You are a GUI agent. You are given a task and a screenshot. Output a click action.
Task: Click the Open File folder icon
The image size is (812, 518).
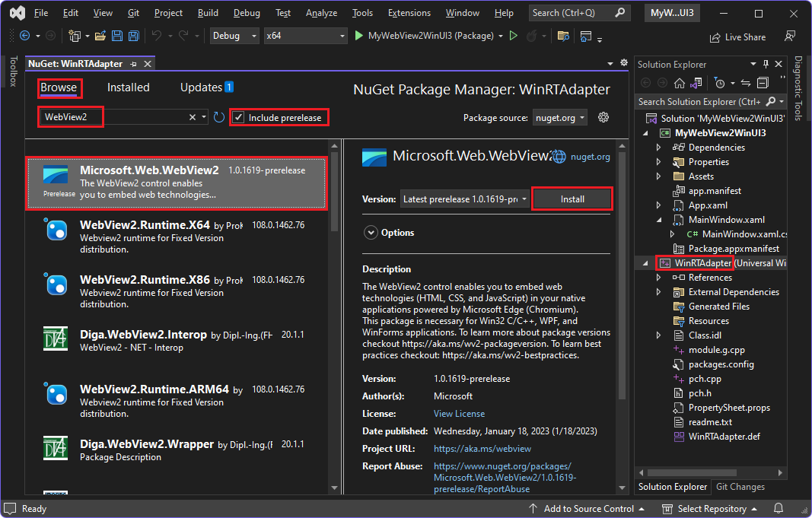(99, 36)
